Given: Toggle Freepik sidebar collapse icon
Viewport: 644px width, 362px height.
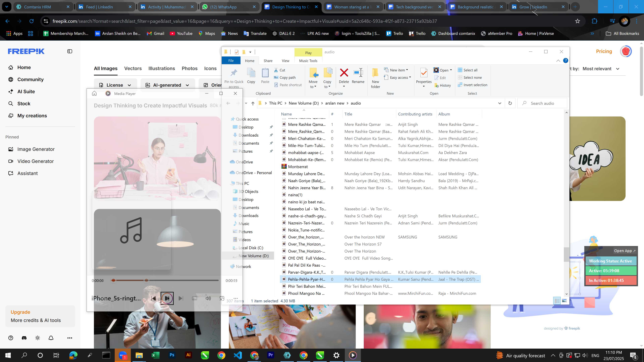Looking at the screenshot, I should [x=70, y=51].
